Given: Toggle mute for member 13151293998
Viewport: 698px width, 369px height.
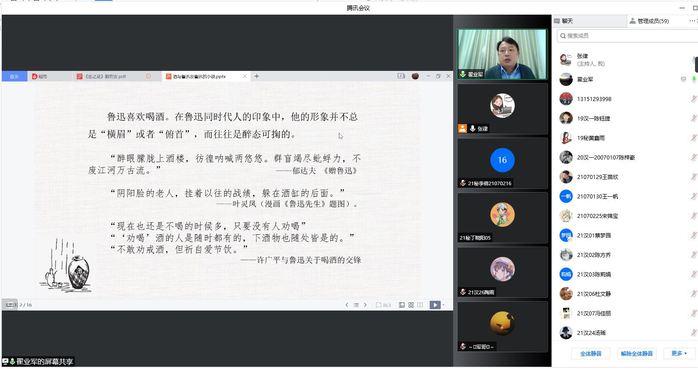Looking at the screenshot, I should coord(694,99).
